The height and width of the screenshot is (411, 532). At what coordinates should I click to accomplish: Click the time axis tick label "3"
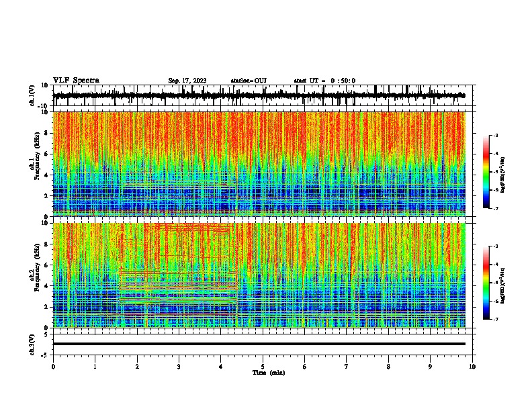[179, 367]
